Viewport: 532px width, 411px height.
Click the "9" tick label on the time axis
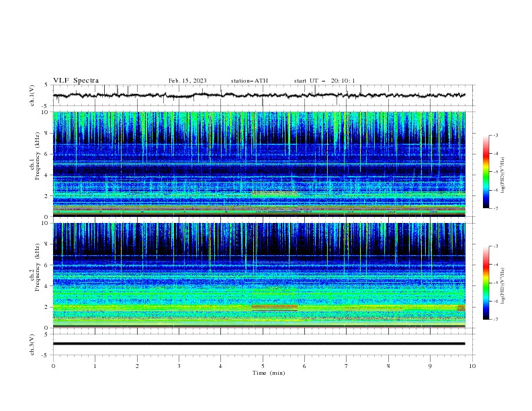[x=430, y=366]
